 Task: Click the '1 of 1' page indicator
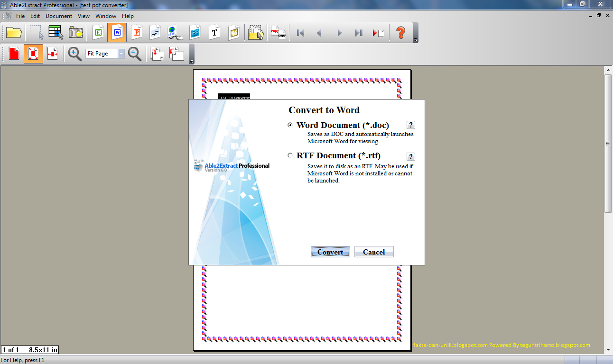click(10, 350)
